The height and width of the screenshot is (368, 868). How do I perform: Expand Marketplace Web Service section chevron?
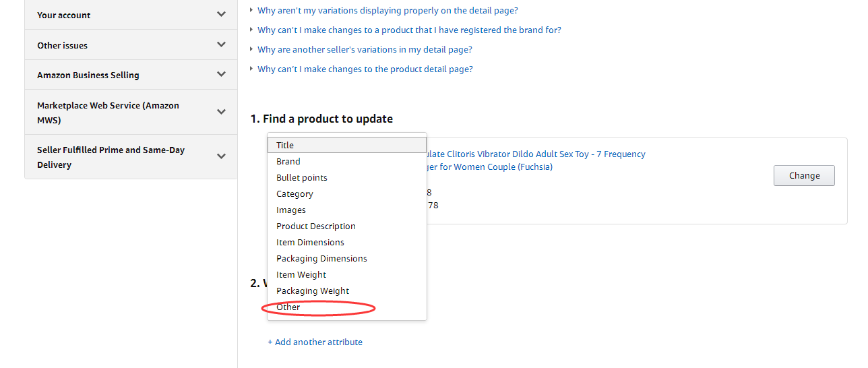pos(221,112)
